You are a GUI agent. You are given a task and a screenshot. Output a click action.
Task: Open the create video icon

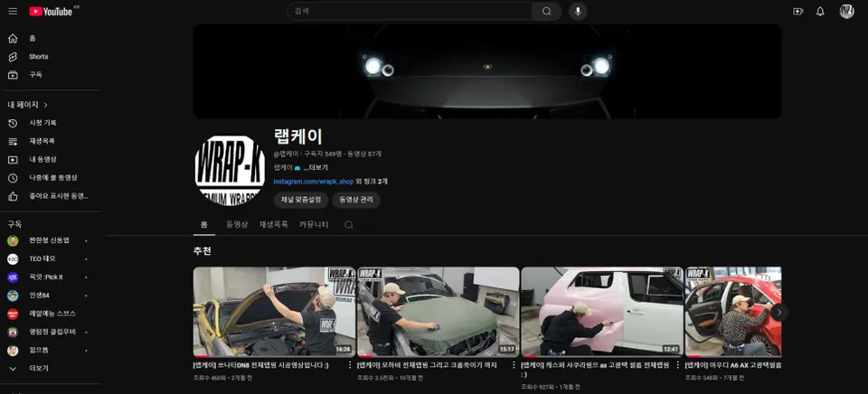[797, 11]
